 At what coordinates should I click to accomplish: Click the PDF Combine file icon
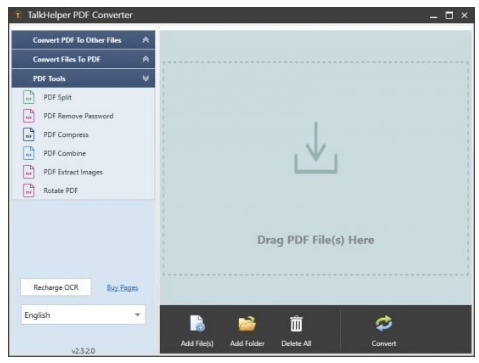(x=29, y=153)
